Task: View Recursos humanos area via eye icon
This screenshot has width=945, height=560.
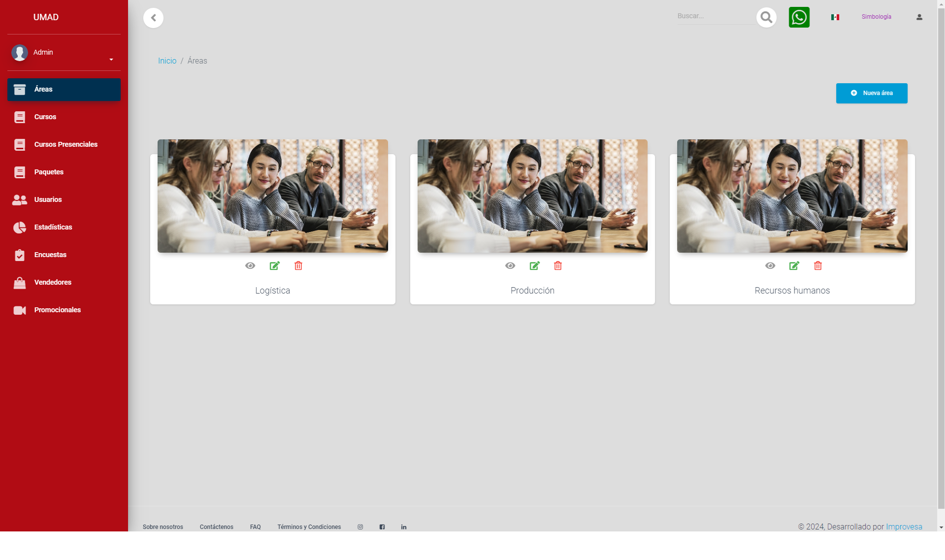Action: tap(770, 266)
